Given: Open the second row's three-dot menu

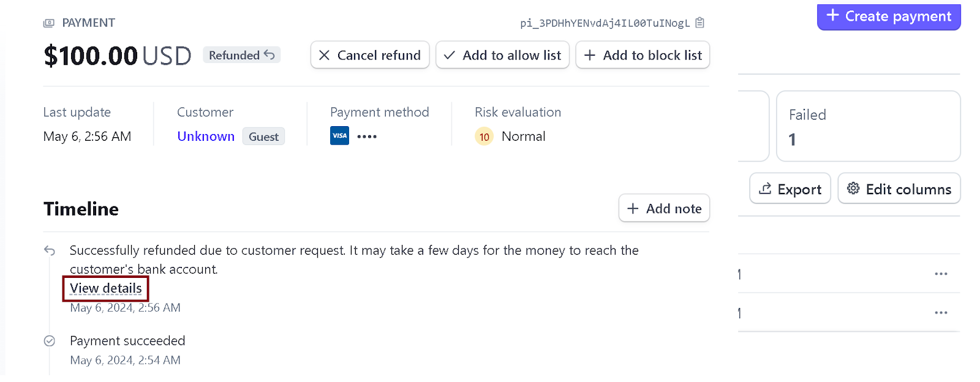Looking at the screenshot, I should [x=941, y=313].
